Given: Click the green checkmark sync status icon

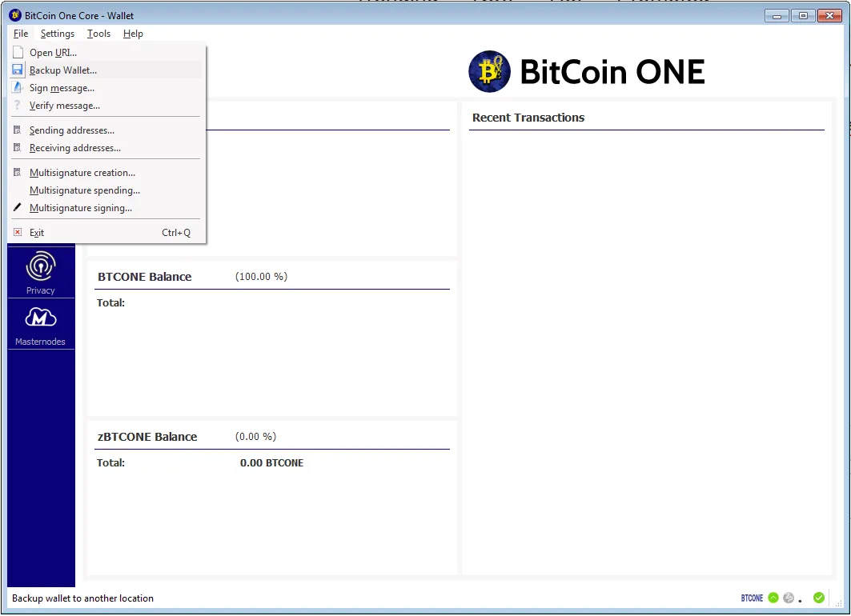Looking at the screenshot, I should [819, 598].
